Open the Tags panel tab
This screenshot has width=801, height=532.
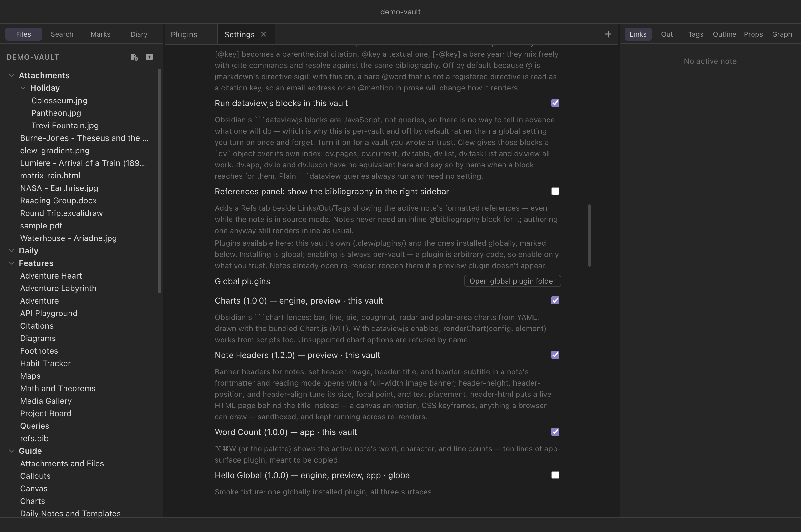pos(696,34)
